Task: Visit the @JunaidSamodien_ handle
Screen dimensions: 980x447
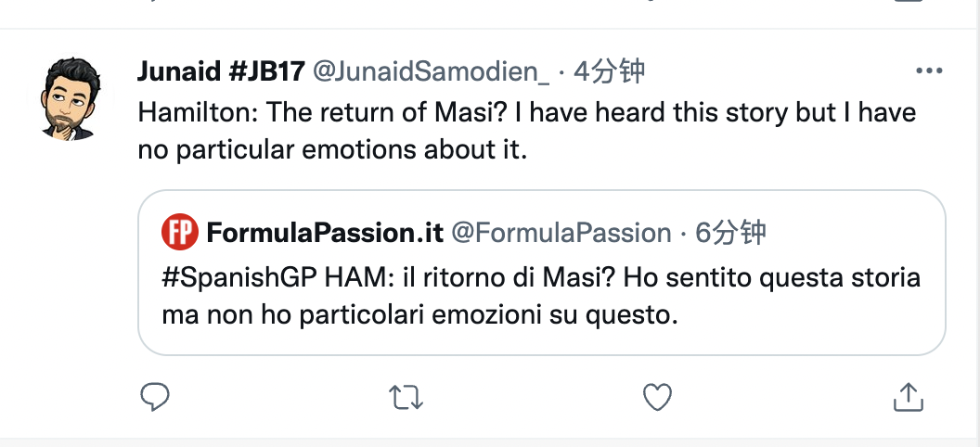Action: 431,72
